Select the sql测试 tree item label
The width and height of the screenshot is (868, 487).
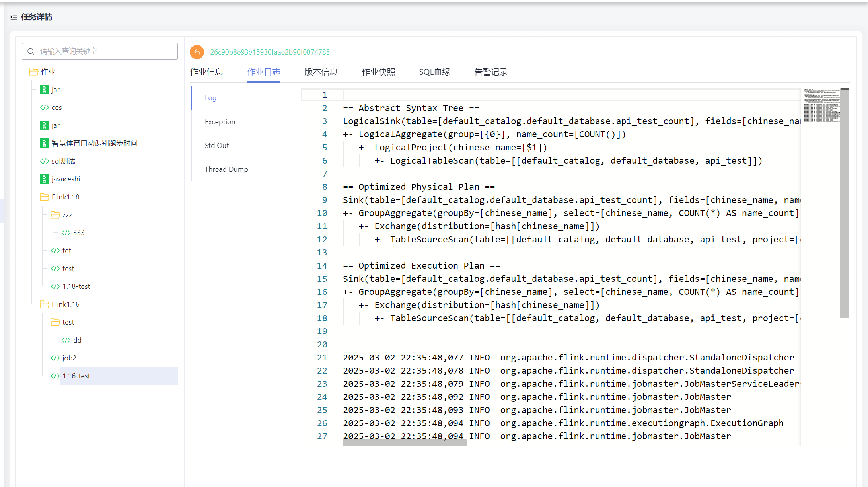coord(63,161)
